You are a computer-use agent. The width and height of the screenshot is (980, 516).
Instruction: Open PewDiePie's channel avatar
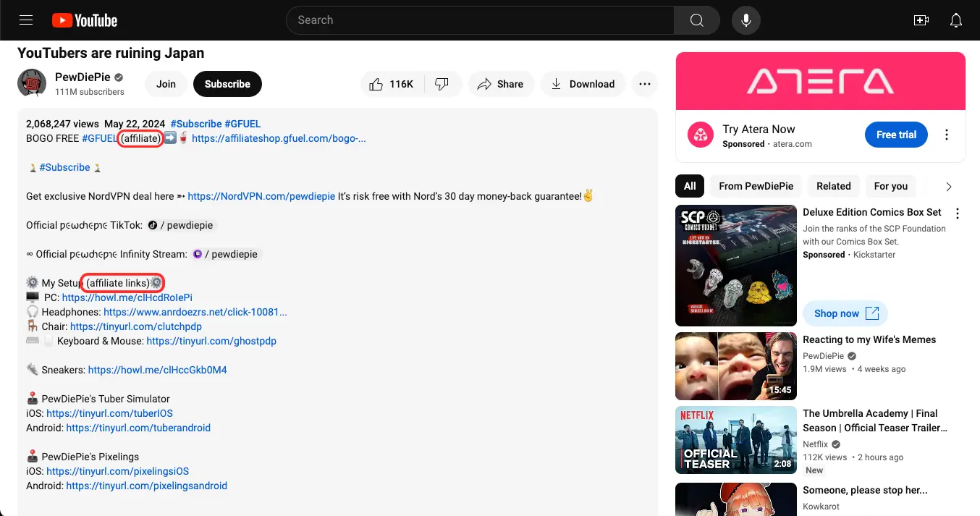[x=32, y=84]
